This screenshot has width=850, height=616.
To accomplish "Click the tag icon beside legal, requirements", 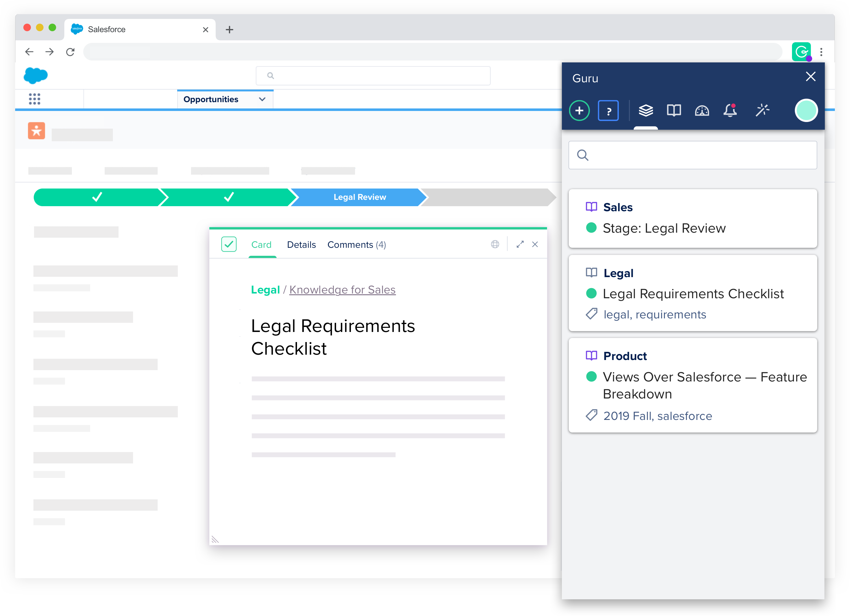I will click(591, 314).
